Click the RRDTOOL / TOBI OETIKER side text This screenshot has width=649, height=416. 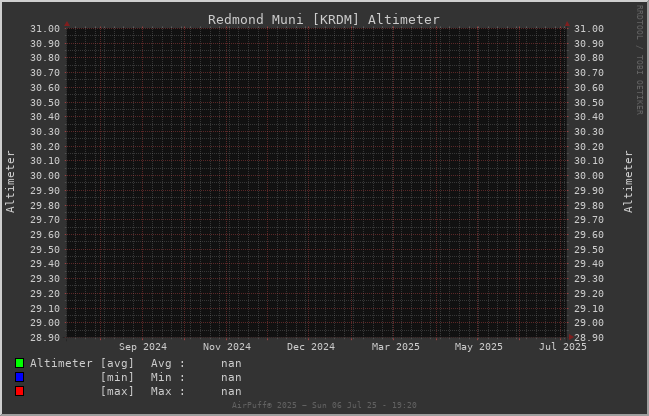(639, 60)
